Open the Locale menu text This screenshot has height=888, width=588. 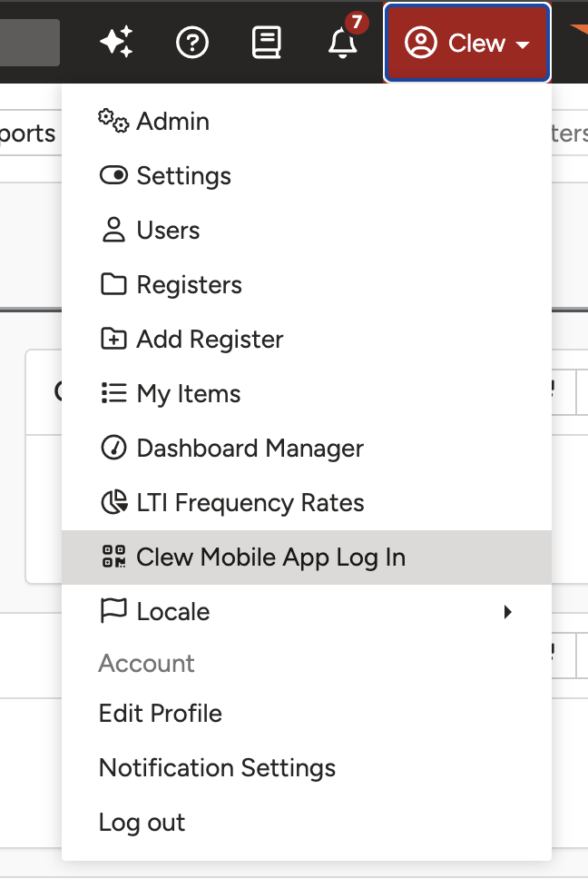point(173,612)
